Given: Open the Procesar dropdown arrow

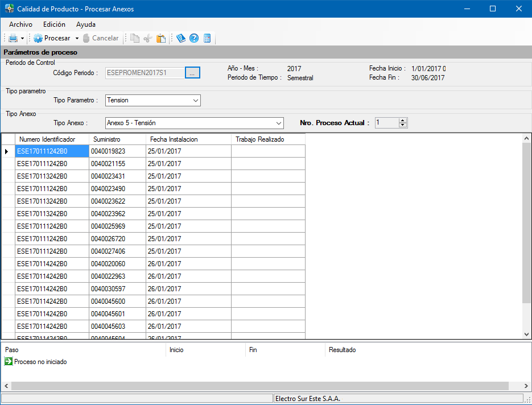Looking at the screenshot, I should (x=77, y=39).
